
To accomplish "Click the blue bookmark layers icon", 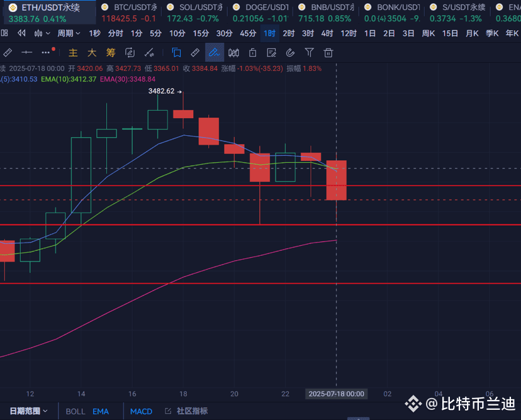I will [x=176, y=52].
